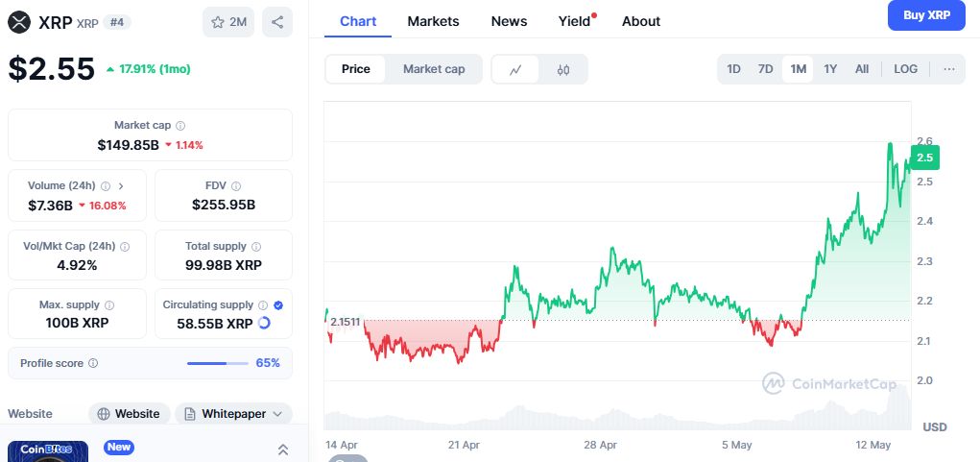
Task: Show info tooltip for Vol/Mkt Cap (24h)
Action: (x=125, y=246)
